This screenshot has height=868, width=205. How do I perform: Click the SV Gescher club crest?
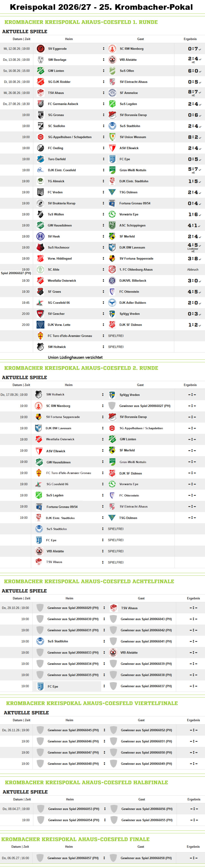pyautogui.click(x=40, y=313)
